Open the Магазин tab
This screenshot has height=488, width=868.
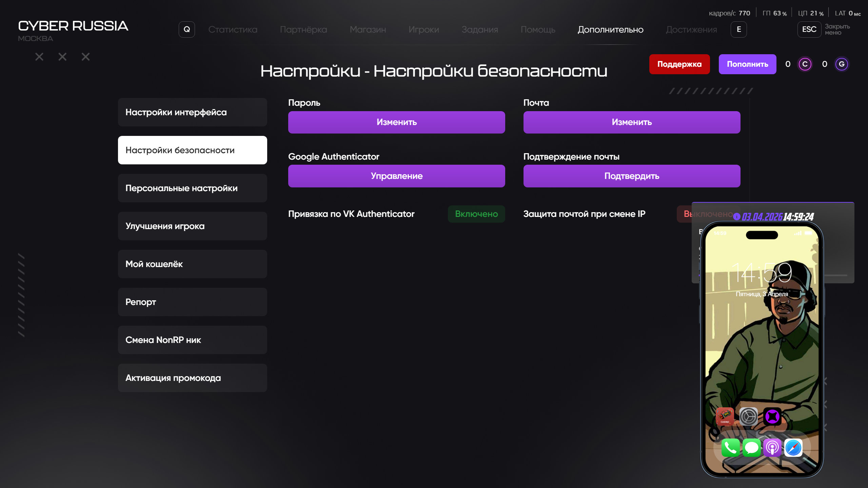coord(368,29)
